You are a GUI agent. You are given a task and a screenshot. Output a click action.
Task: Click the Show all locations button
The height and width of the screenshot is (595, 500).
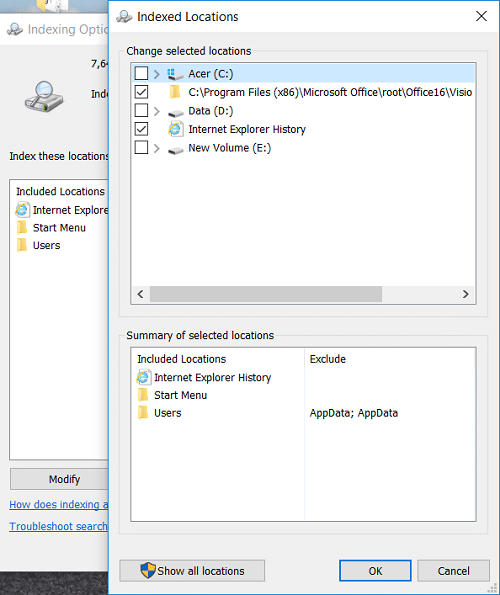[x=192, y=571]
